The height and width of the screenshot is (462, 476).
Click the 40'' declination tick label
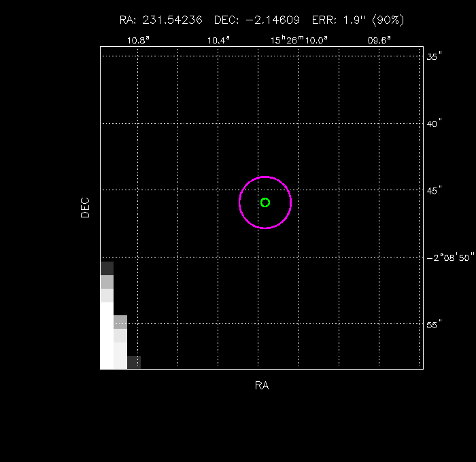pos(435,123)
